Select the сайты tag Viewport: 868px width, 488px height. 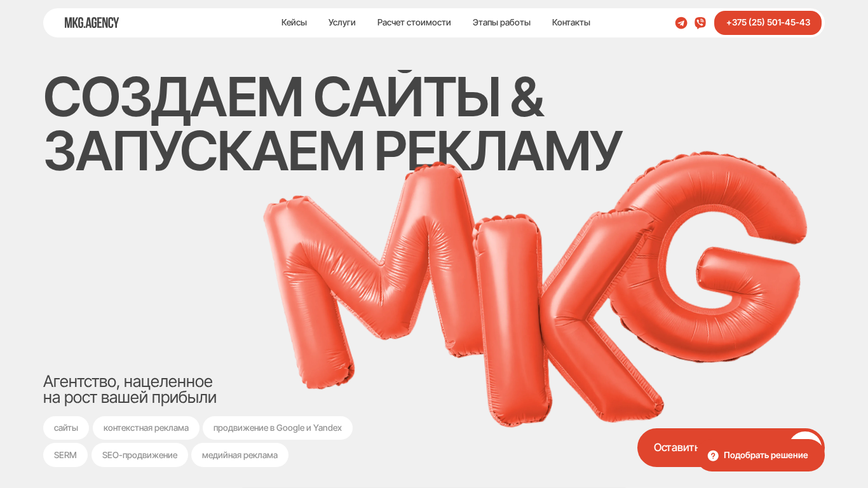(66, 428)
